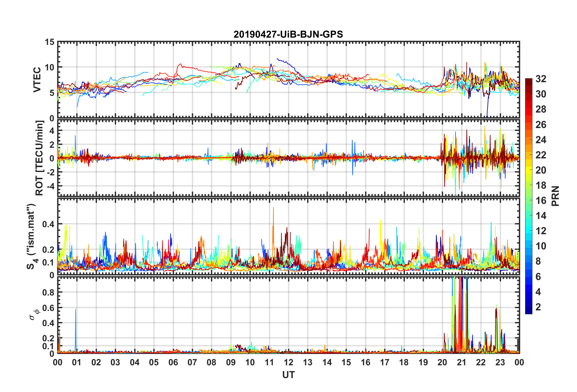577x392 pixels.
Task: Click x-axis tick label 06
Action: [x=173, y=362]
